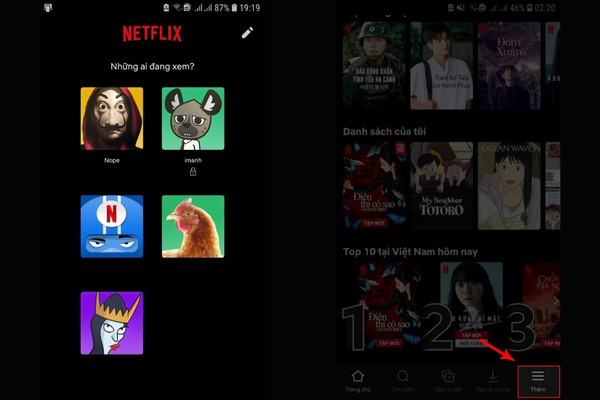Pick the chicken profile avatar
Screen dimensions: 600x400
click(x=193, y=226)
